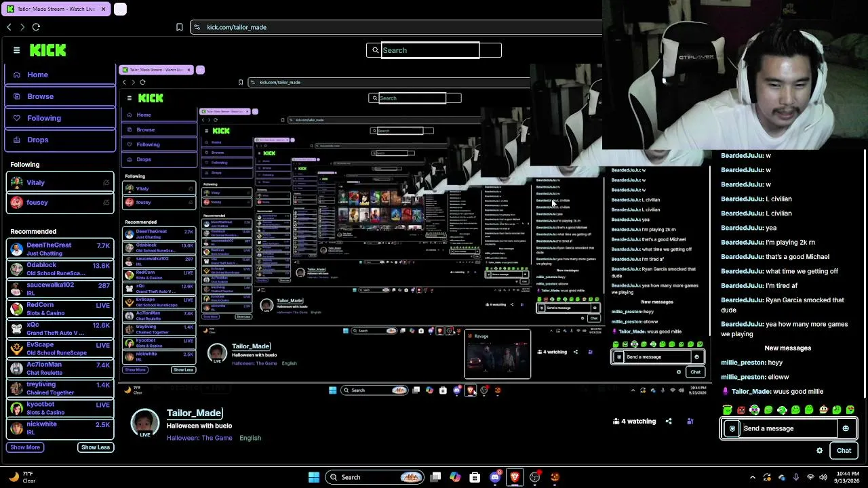Open saucewalka102 recommended channel
Viewport: 868px width, 488px height.
[60, 289]
